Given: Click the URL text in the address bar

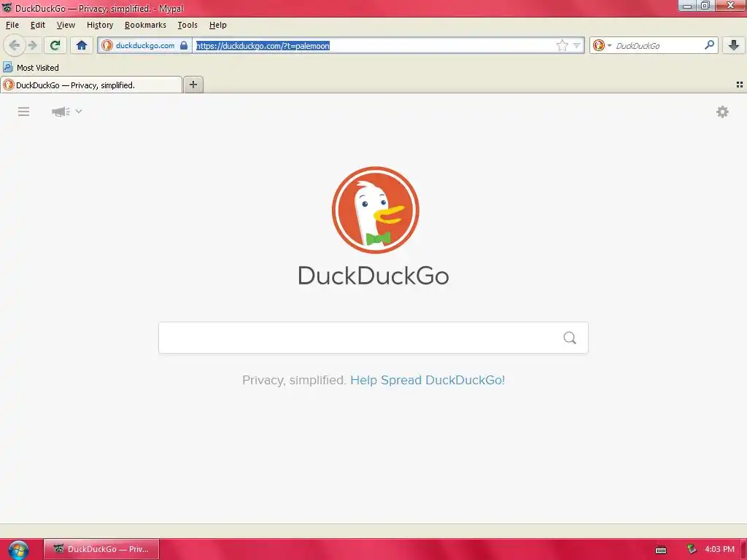Looking at the screenshot, I should [x=263, y=46].
